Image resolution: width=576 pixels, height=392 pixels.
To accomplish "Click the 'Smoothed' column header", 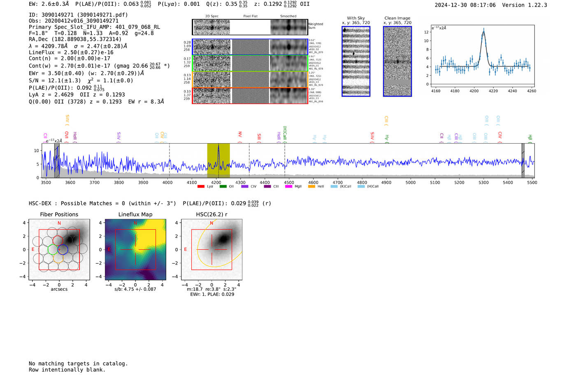I will (x=288, y=16).
